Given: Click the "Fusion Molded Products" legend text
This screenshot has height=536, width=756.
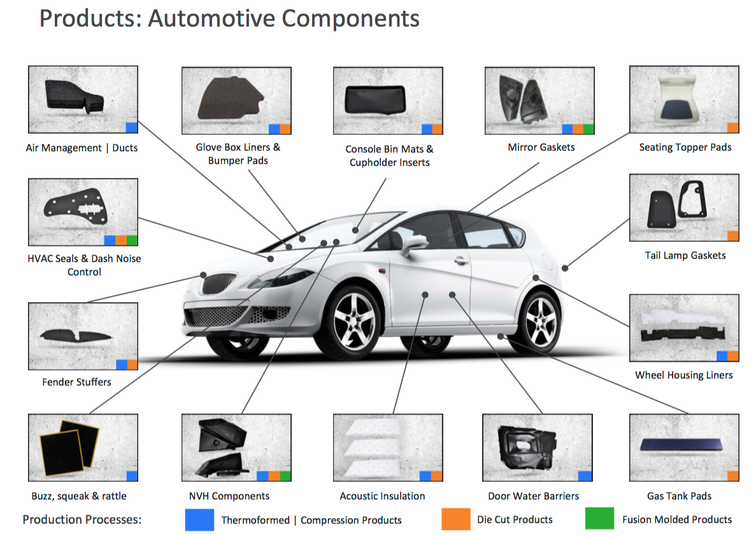Looking at the screenshot, I should [677, 519].
